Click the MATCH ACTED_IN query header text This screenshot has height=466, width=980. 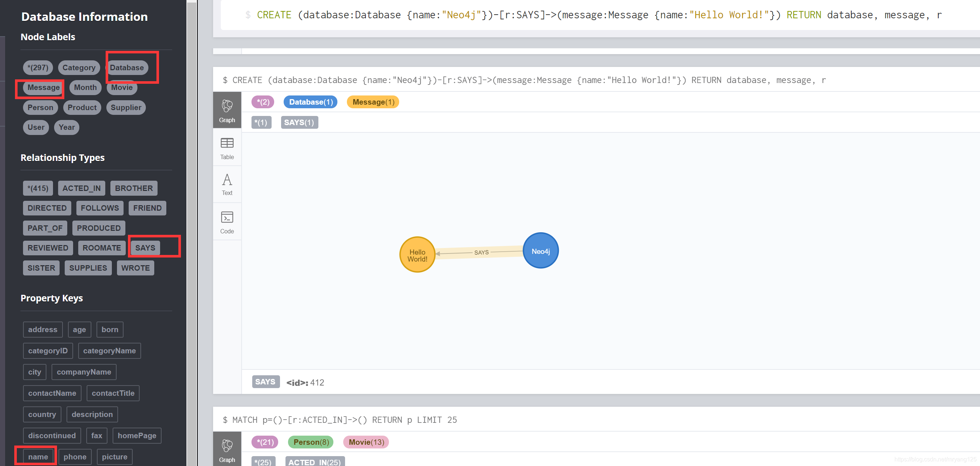(x=339, y=420)
